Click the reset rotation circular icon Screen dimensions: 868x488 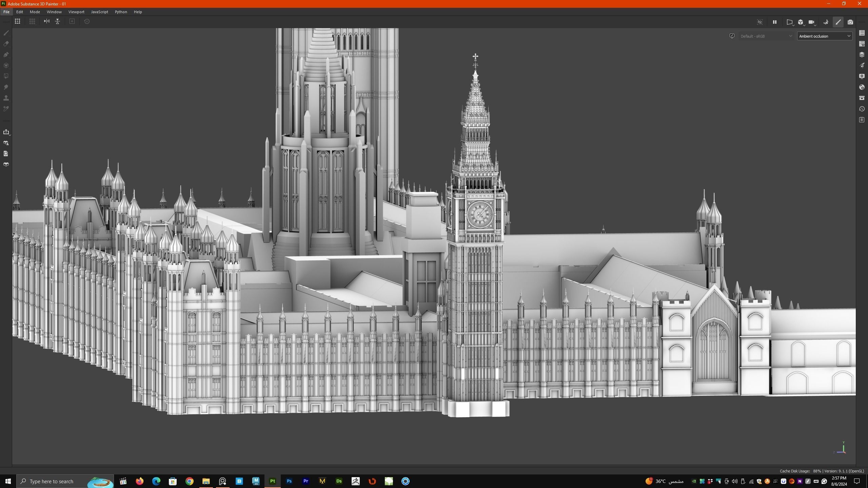[87, 21]
